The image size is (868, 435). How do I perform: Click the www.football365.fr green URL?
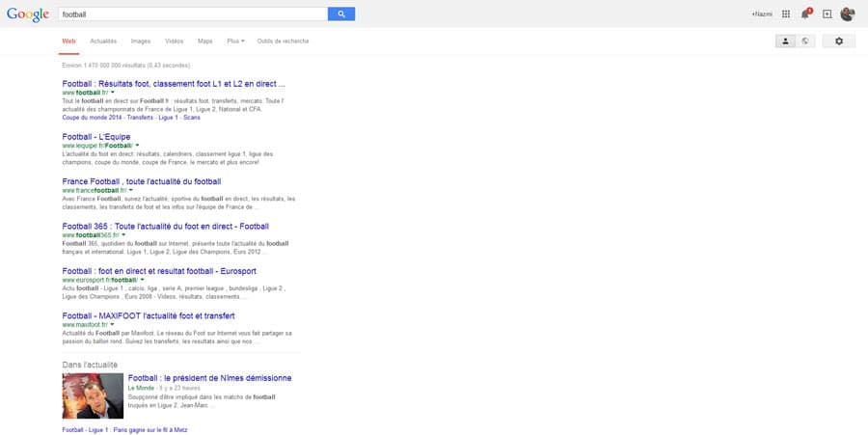pos(91,235)
